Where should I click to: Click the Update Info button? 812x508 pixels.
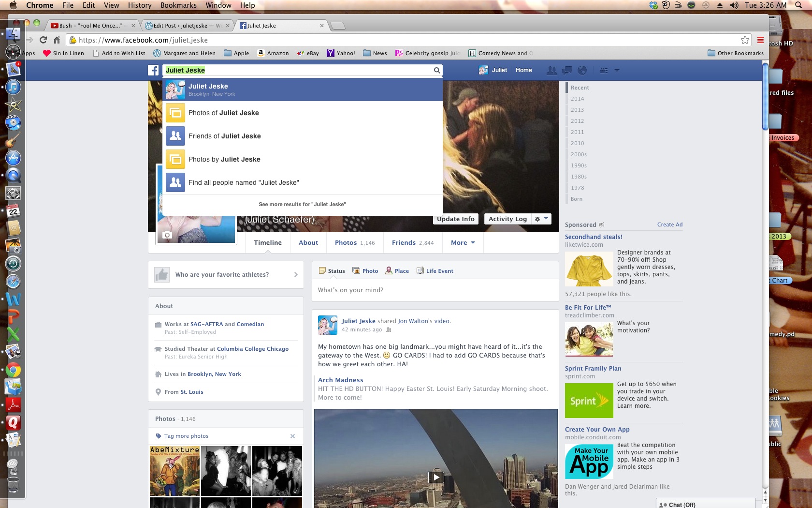point(456,219)
